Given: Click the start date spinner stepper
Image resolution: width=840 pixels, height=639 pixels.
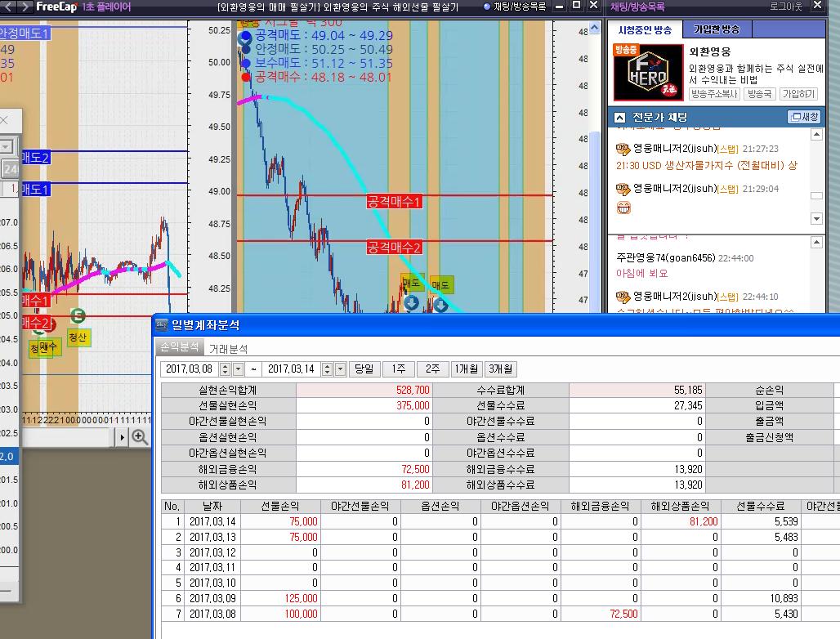Looking at the screenshot, I should pos(226,369).
